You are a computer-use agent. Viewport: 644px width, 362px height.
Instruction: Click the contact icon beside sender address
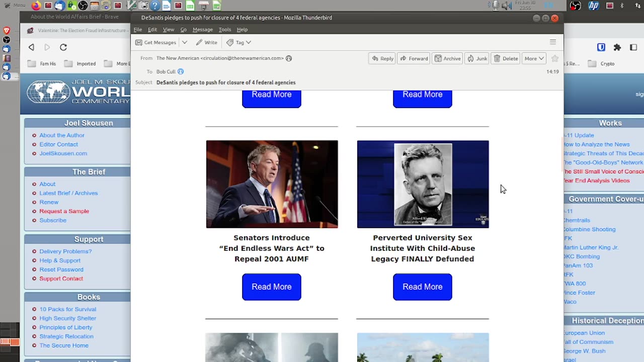289,58
